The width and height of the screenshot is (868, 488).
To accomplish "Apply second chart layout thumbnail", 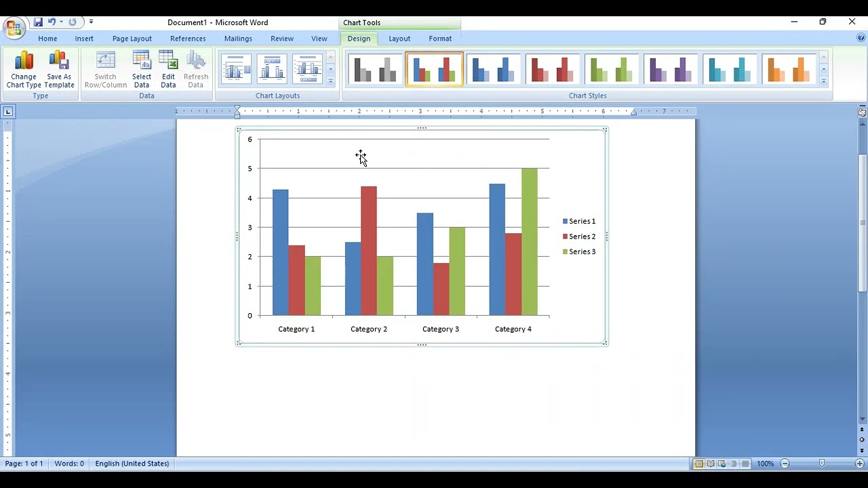I will pos(272,69).
